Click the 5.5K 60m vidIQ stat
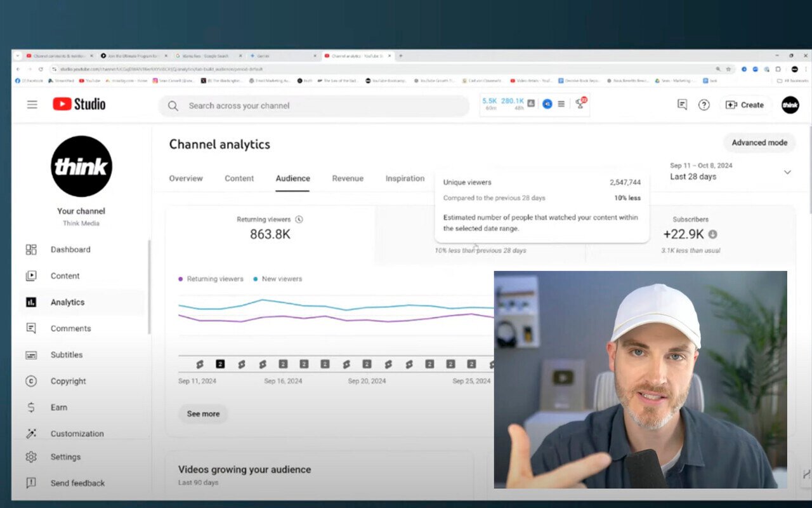The height and width of the screenshot is (508, 812). pos(490,104)
